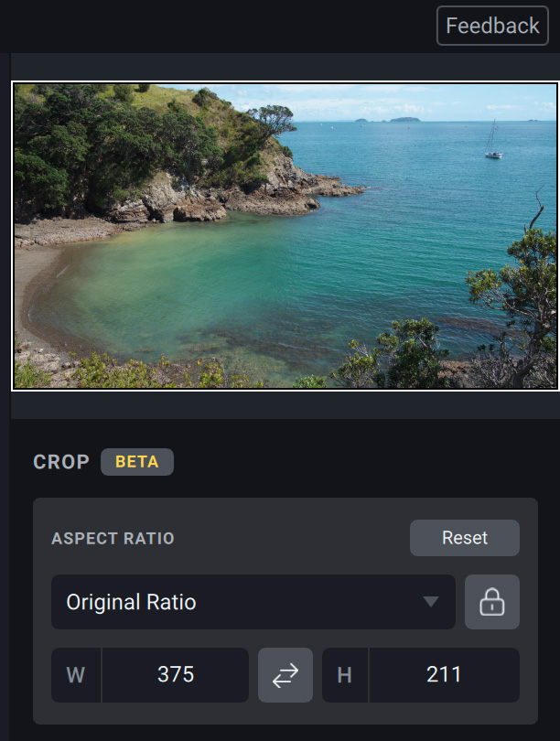560x741 pixels.
Task: Click the yellow BETA badge
Action: click(x=137, y=462)
